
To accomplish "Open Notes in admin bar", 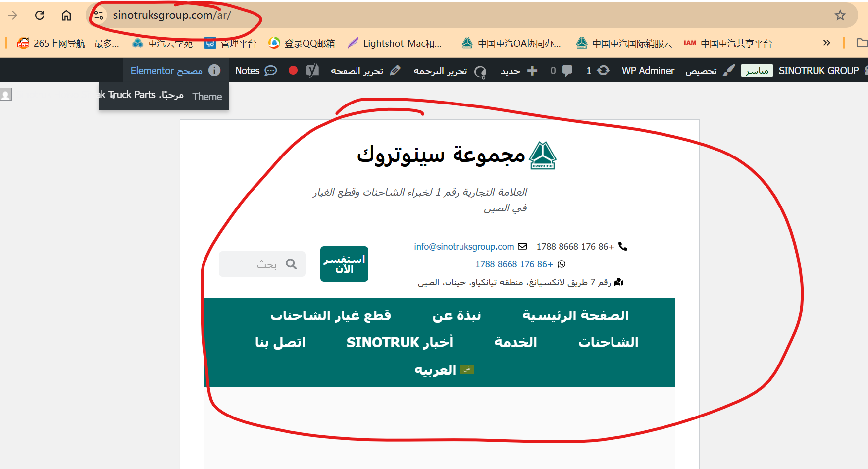I will (255, 71).
